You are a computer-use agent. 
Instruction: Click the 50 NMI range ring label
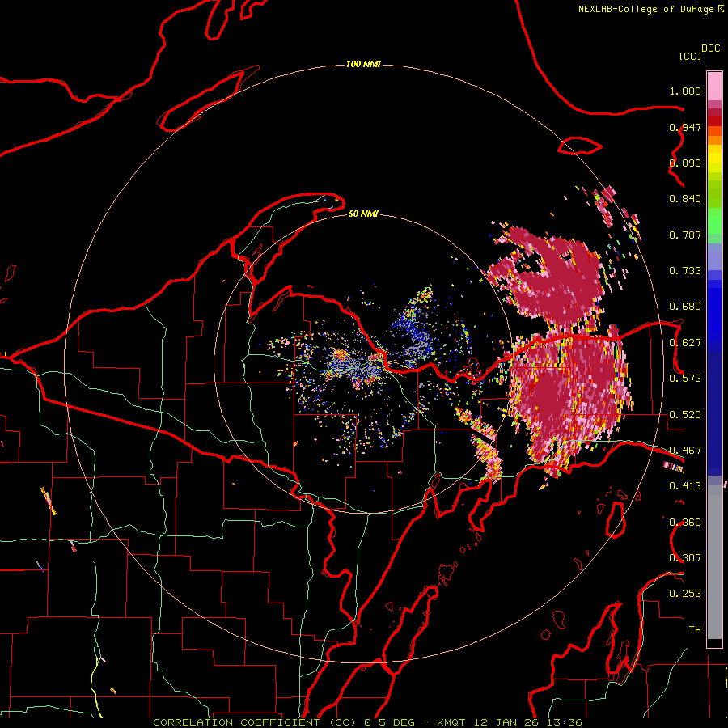[363, 214]
